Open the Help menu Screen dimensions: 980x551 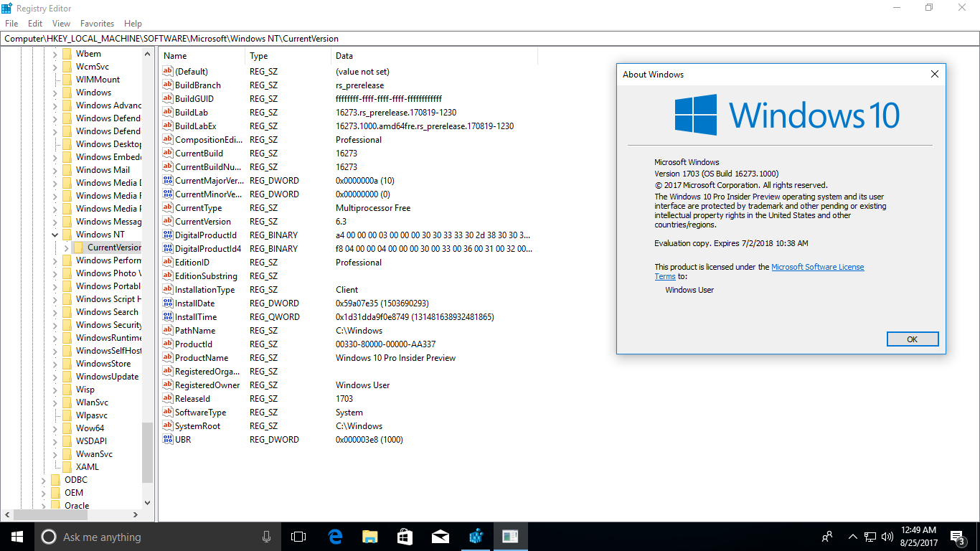pos(133,24)
